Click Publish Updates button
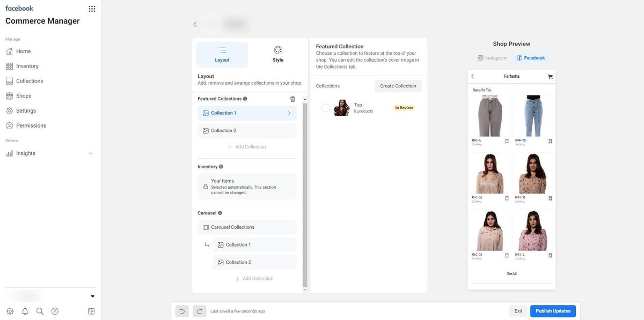The width and height of the screenshot is (644, 320). [553, 311]
